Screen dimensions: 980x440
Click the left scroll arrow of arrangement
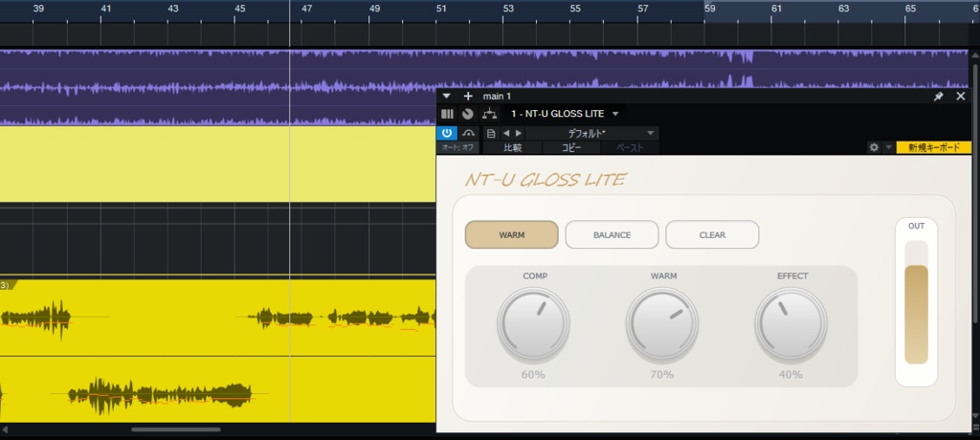point(5,429)
